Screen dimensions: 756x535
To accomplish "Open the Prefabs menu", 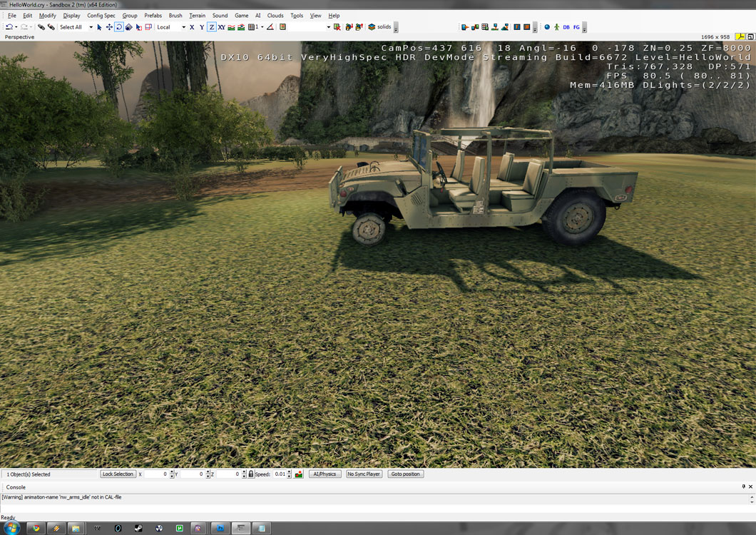I will tap(153, 16).
